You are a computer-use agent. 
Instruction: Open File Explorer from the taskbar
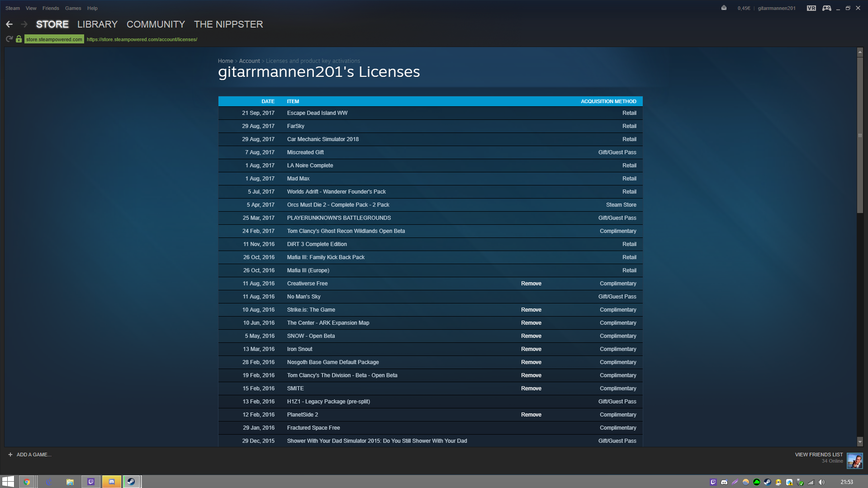(70, 482)
